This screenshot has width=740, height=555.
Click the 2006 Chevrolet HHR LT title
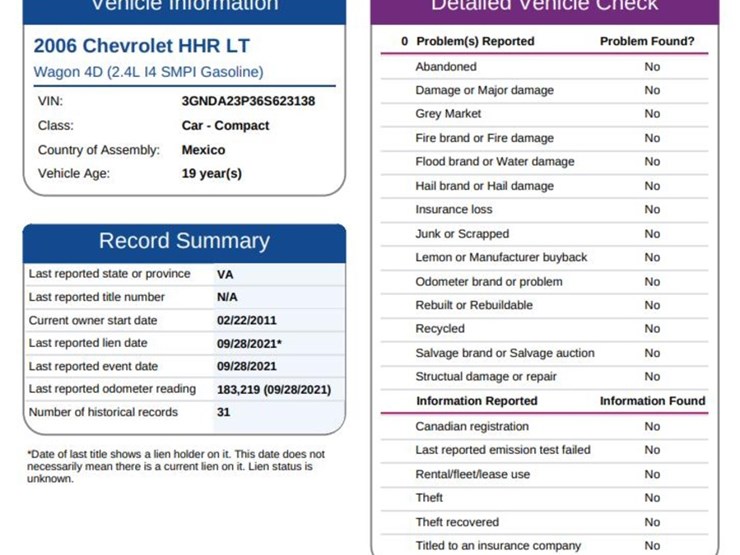click(141, 46)
